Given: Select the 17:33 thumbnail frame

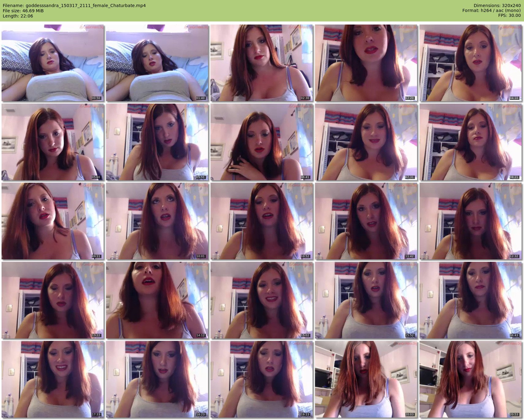Looking at the screenshot, I should (53, 379).
